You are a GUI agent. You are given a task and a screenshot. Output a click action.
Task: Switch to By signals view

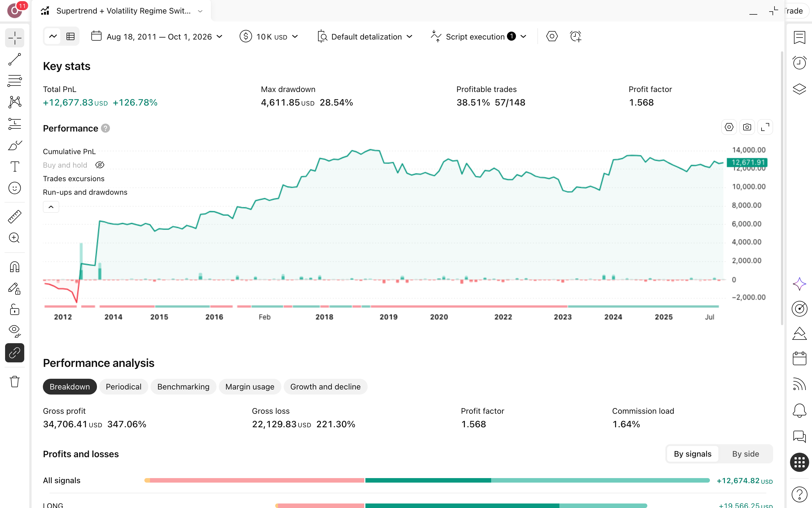(692, 454)
